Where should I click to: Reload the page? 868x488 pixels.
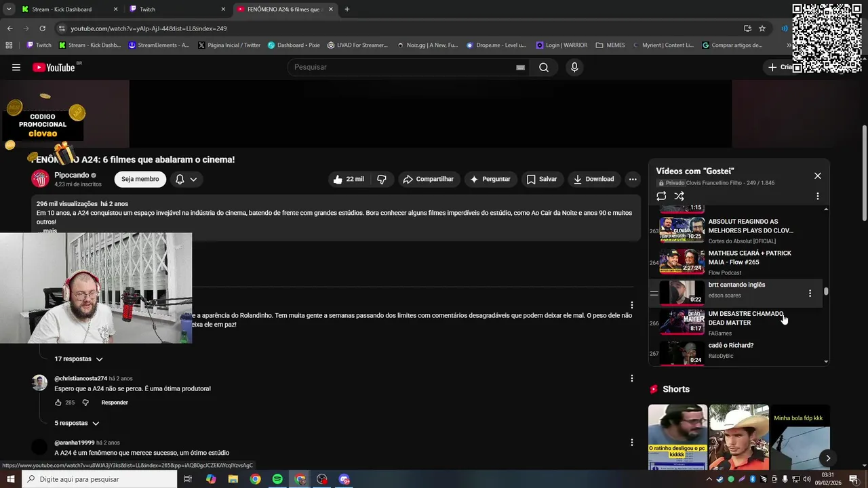[42, 28]
